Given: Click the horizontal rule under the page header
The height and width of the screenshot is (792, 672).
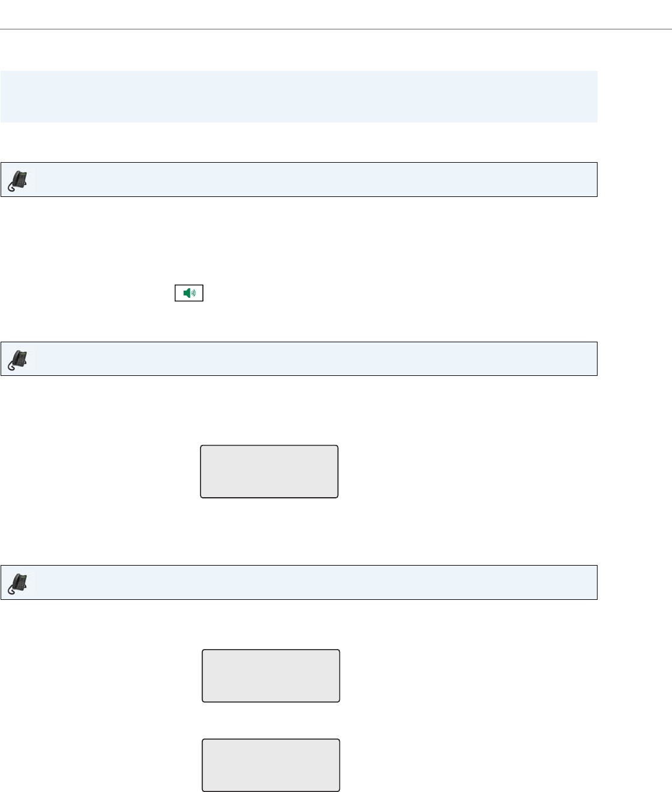Looking at the screenshot, I should pyautogui.click(x=336, y=29).
